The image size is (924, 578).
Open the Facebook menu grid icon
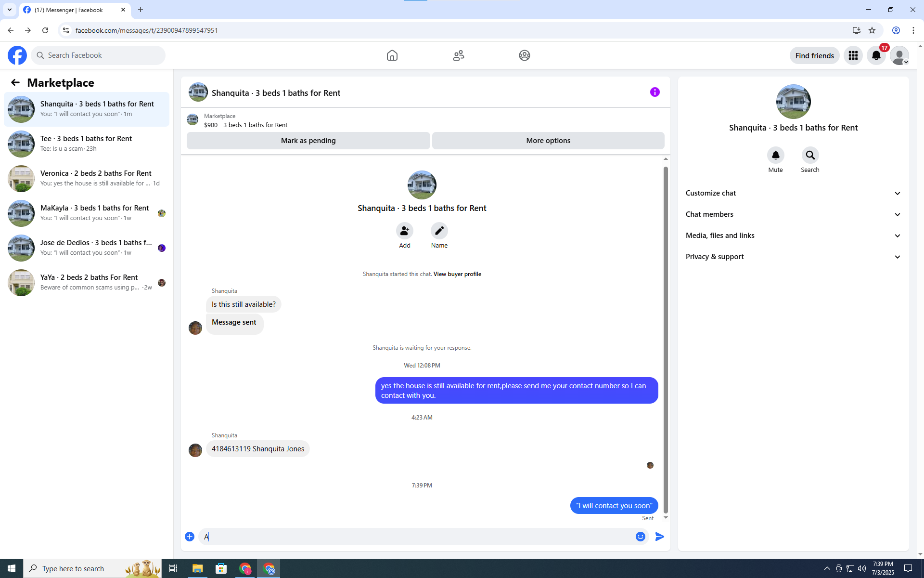coord(853,55)
